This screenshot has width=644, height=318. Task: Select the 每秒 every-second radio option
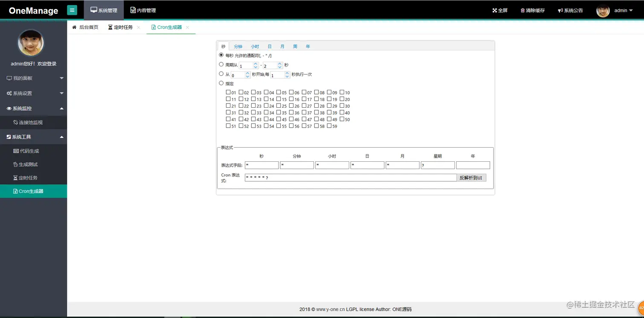tap(221, 54)
